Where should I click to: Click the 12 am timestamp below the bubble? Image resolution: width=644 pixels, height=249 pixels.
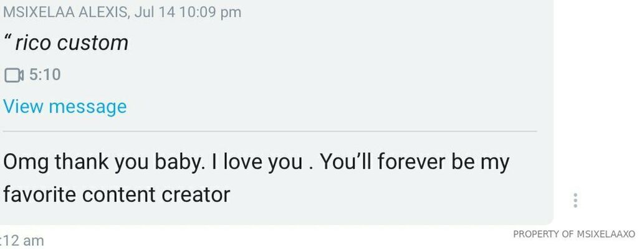point(24,241)
